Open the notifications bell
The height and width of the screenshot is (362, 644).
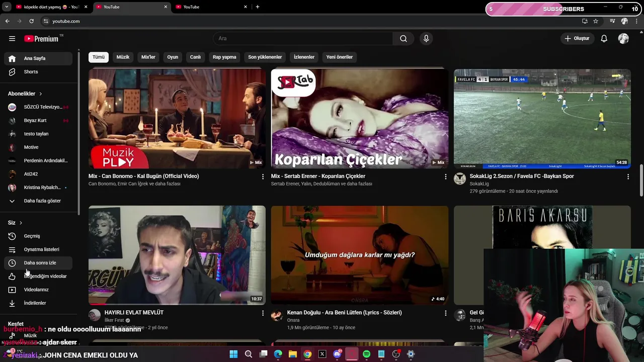click(604, 39)
